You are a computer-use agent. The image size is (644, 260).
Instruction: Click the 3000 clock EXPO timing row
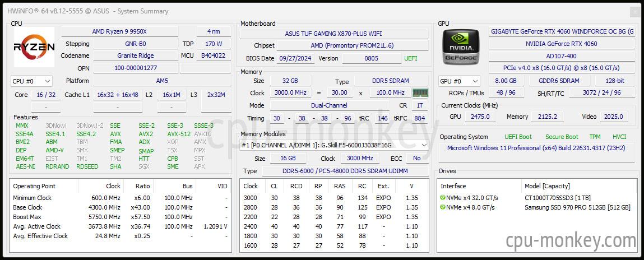click(333, 198)
